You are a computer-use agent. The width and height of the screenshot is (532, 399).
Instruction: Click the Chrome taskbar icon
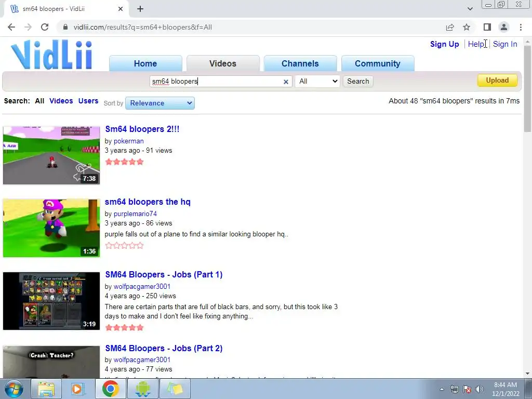[110, 389]
